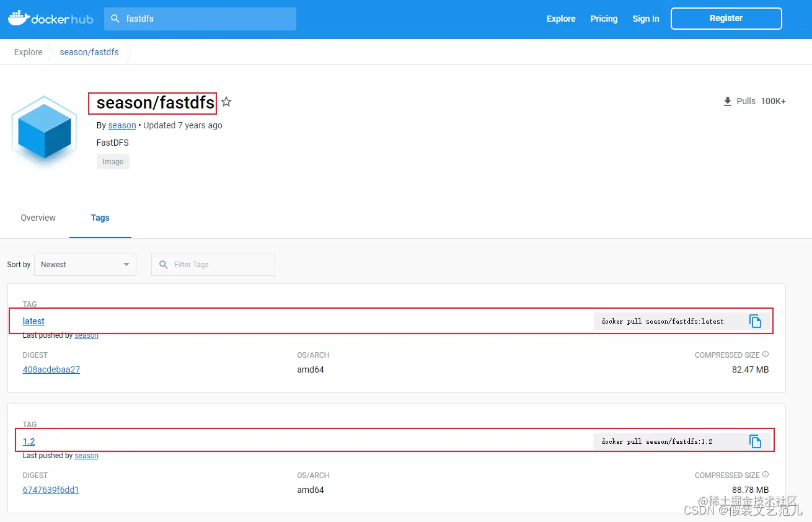Click the FastDFS description text
Viewport: 812px width, 522px height.
113,143
